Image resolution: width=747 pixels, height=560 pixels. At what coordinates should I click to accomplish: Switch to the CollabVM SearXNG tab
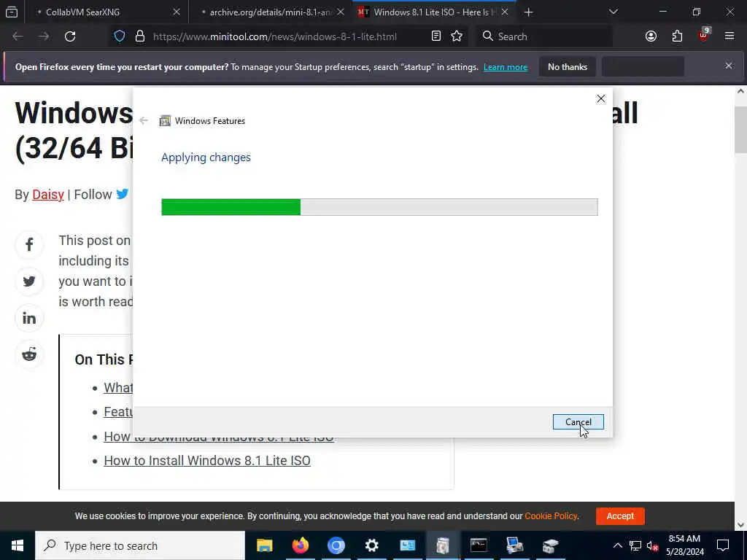[82, 12]
